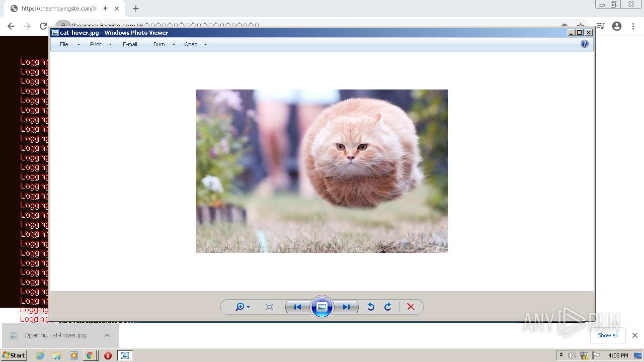Start the slide show with center button
Screen dimensions: 644x362
tap(322, 307)
